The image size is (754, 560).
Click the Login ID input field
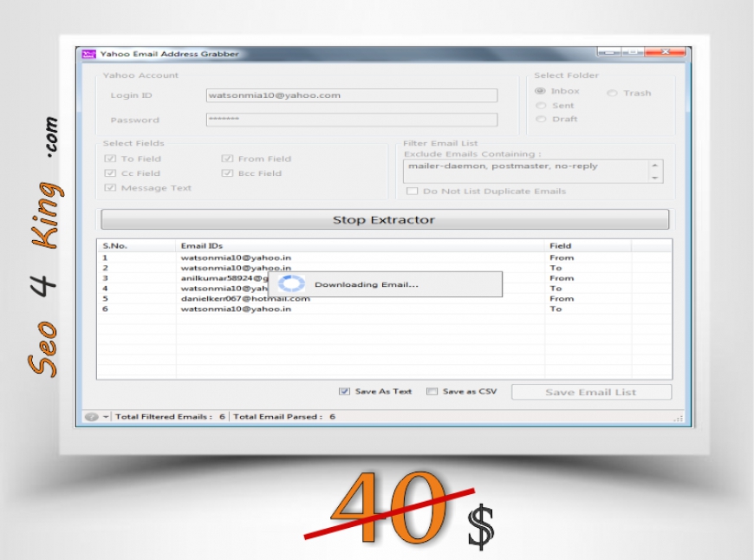[352, 95]
